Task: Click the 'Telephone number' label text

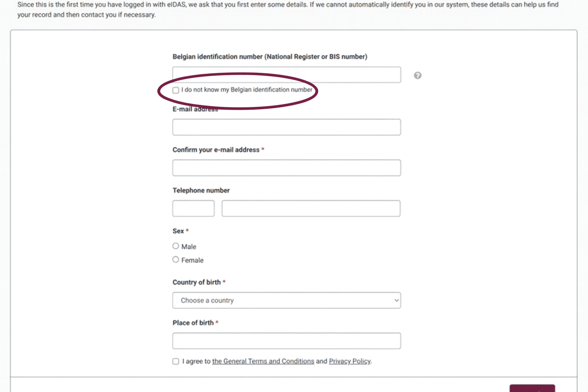Action: point(201,190)
